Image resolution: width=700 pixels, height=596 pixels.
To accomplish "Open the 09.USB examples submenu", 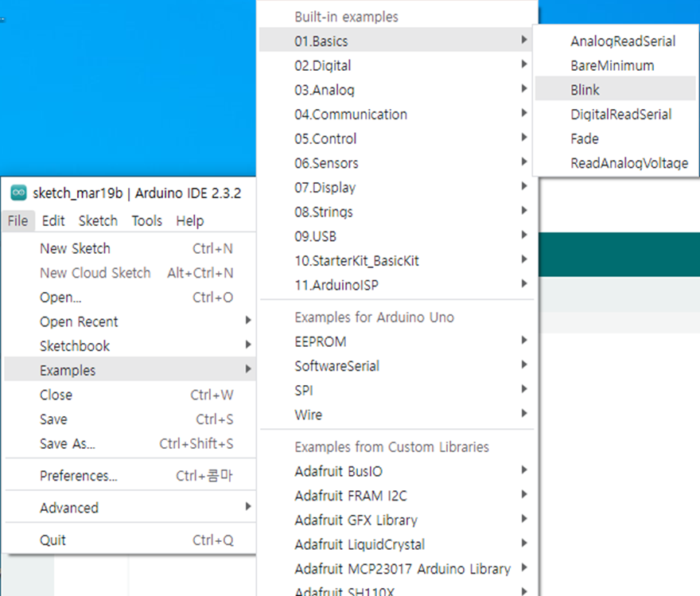I will click(x=397, y=236).
